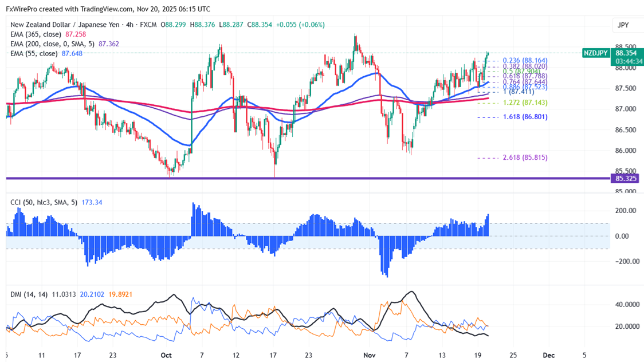The height and width of the screenshot is (362, 644).
Task: Open the EMA (55, close) indicator legend
Action: pyautogui.click(x=34, y=53)
